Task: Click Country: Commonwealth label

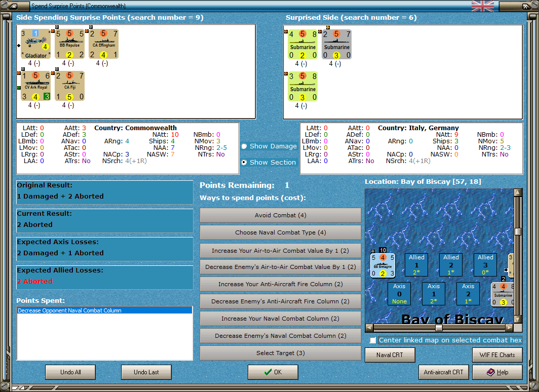Action: 135,128
